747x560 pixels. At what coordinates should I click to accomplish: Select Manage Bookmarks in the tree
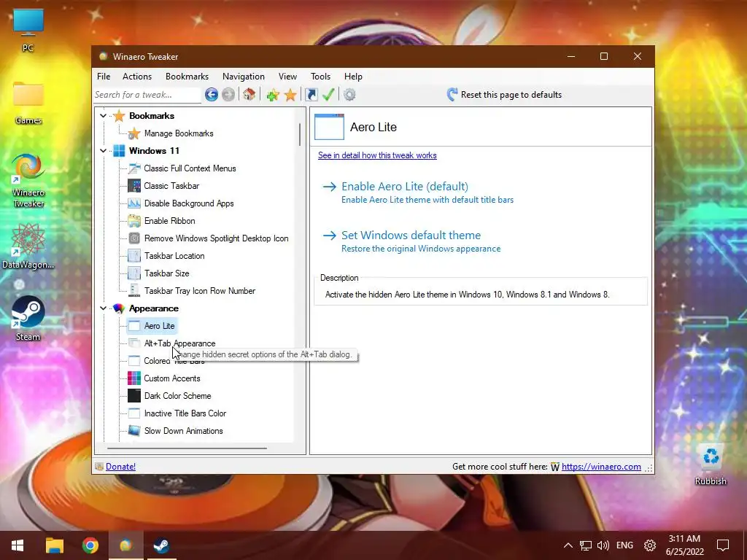(179, 133)
